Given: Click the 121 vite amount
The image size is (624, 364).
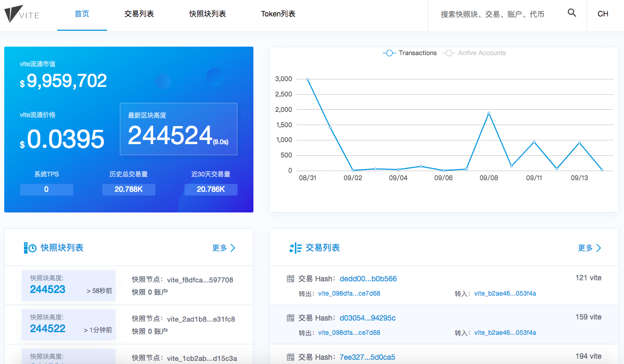Looking at the screenshot, I should click(x=588, y=278).
